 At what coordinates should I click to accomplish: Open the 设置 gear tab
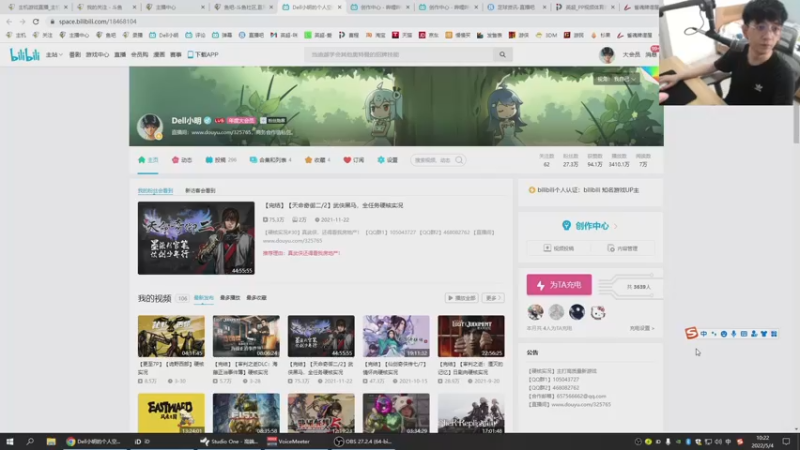pos(387,160)
